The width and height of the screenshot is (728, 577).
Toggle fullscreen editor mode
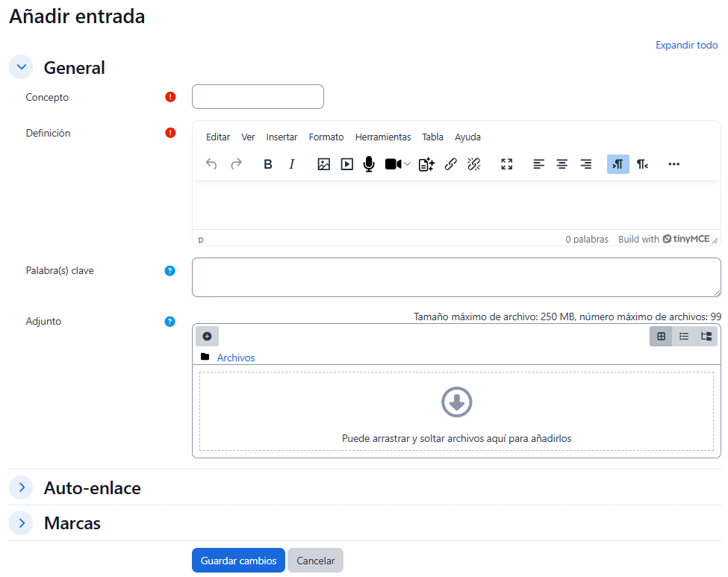click(507, 164)
